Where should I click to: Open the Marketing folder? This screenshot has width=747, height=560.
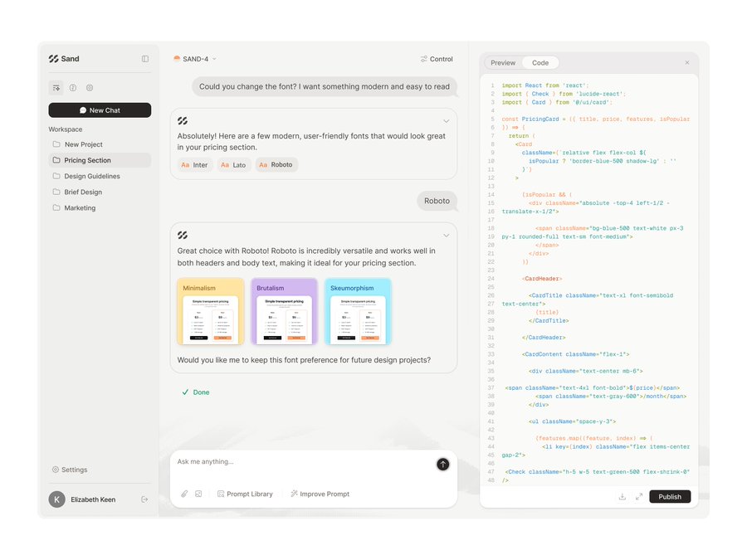100,207
